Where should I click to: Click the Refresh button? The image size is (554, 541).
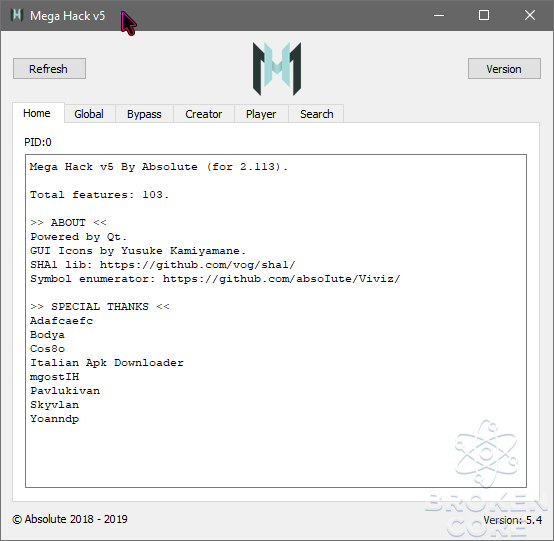49,69
